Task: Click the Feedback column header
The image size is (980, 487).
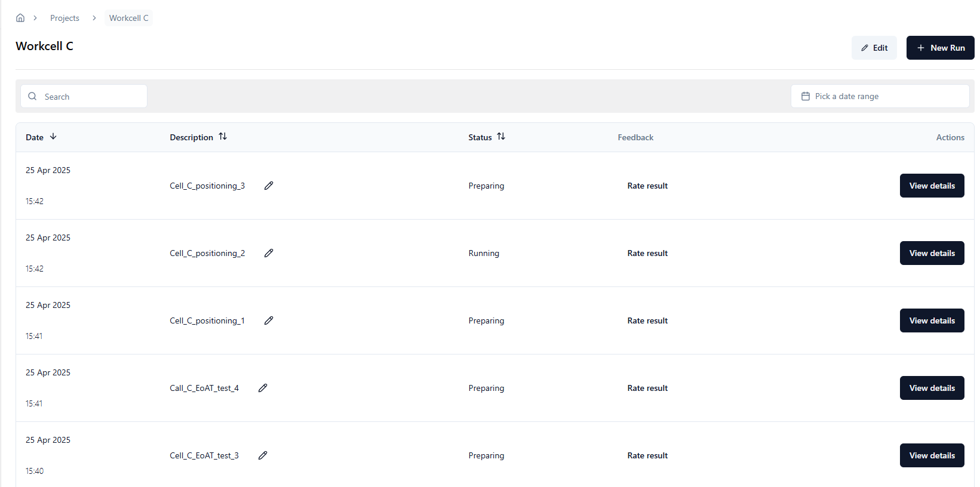Action: click(635, 137)
